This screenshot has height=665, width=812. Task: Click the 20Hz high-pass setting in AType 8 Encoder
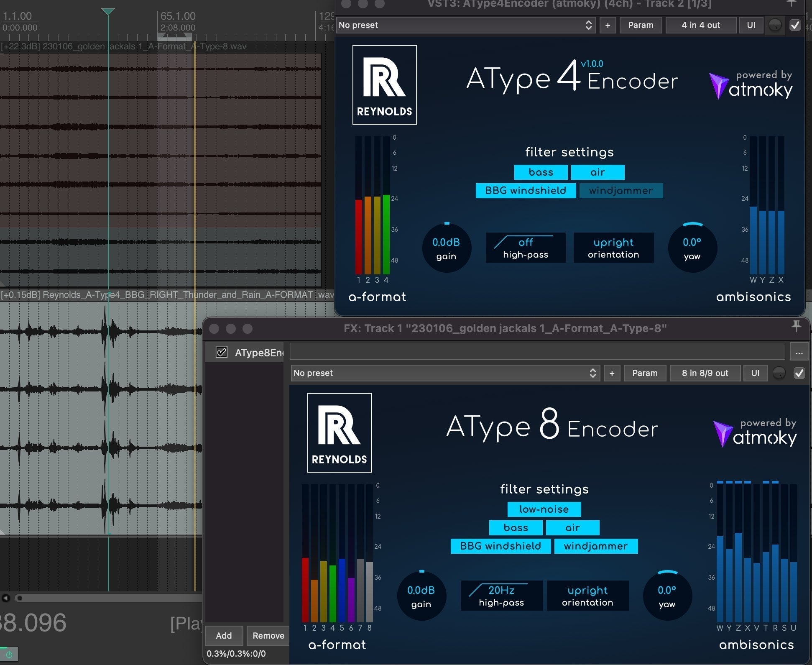pyautogui.click(x=501, y=596)
